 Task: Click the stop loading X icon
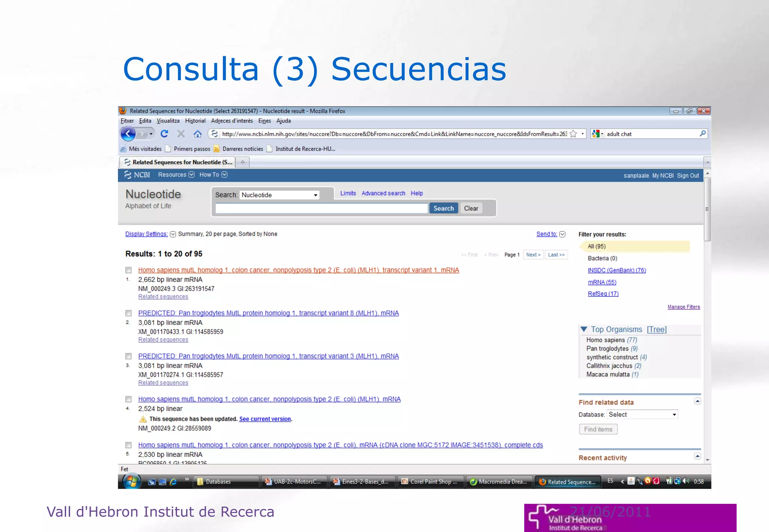pyautogui.click(x=181, y=134)
